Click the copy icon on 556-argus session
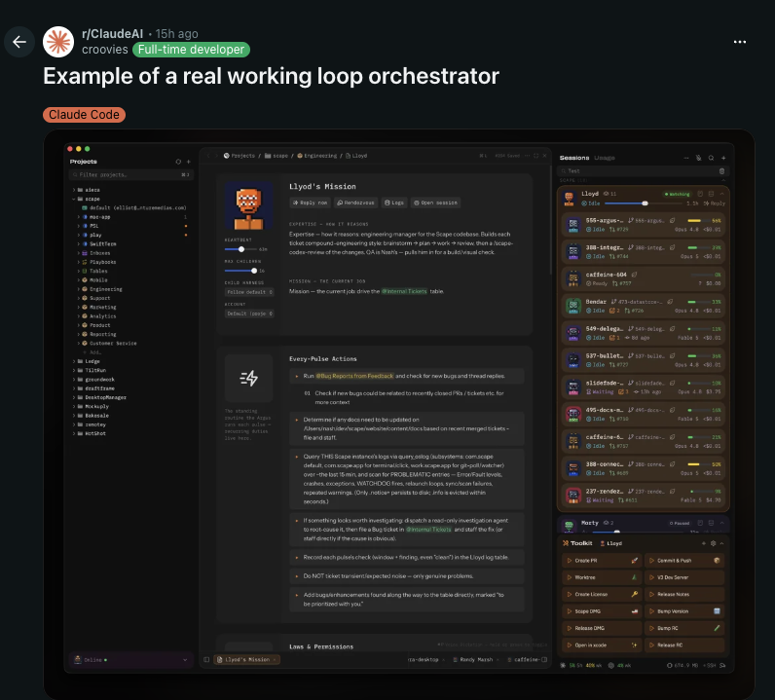Viewport: 775px width, 700px height. [672, 220]
